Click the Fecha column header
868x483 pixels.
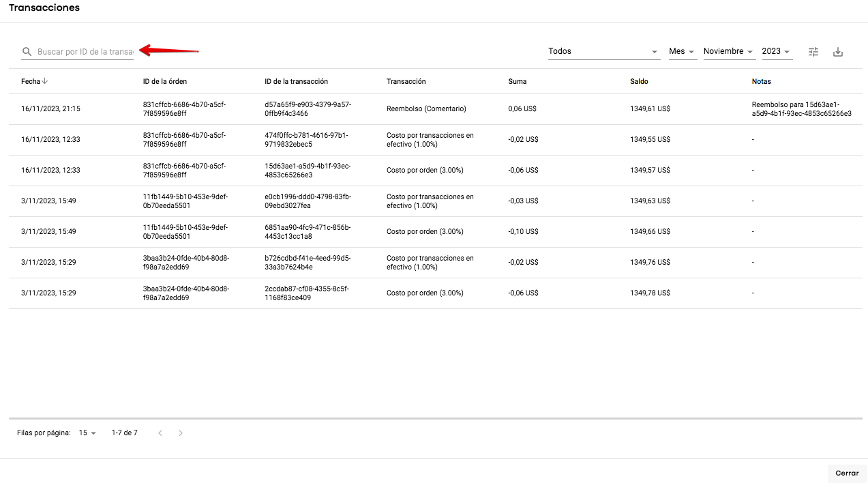click(x=31, y=81)
